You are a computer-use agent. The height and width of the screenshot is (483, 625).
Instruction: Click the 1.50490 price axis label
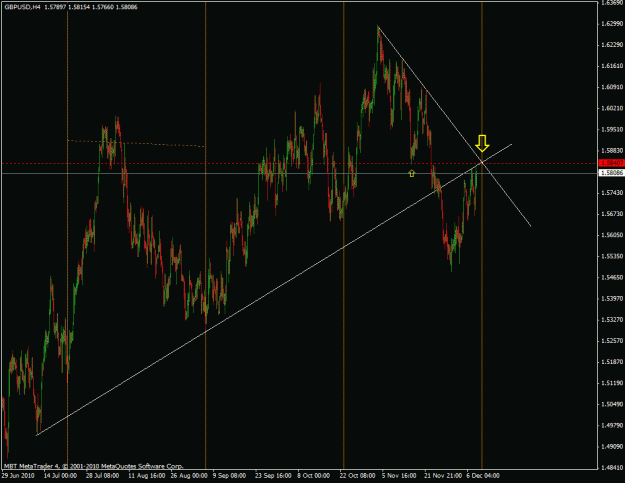[x=612, y=404]
